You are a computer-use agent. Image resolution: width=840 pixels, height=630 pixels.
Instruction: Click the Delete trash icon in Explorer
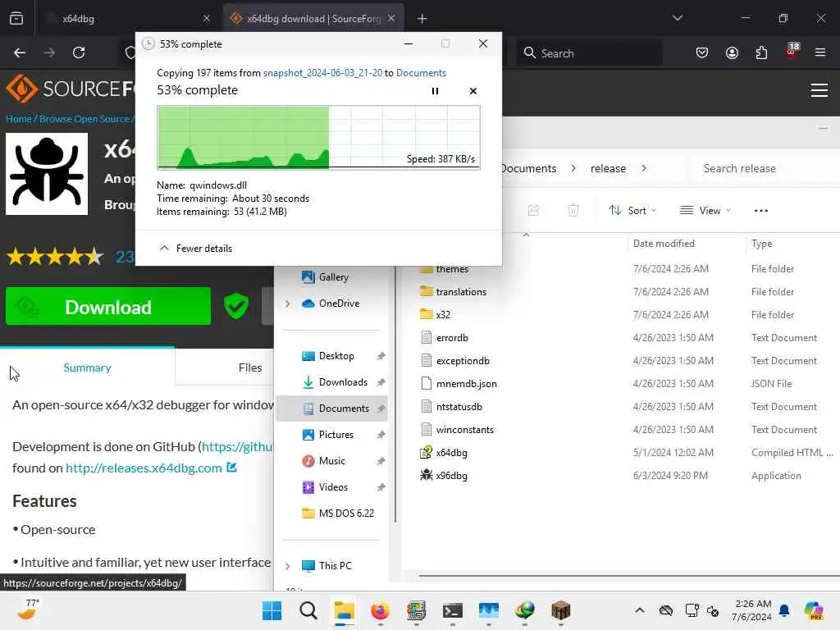pyautogui.click(x=573, y=211)
